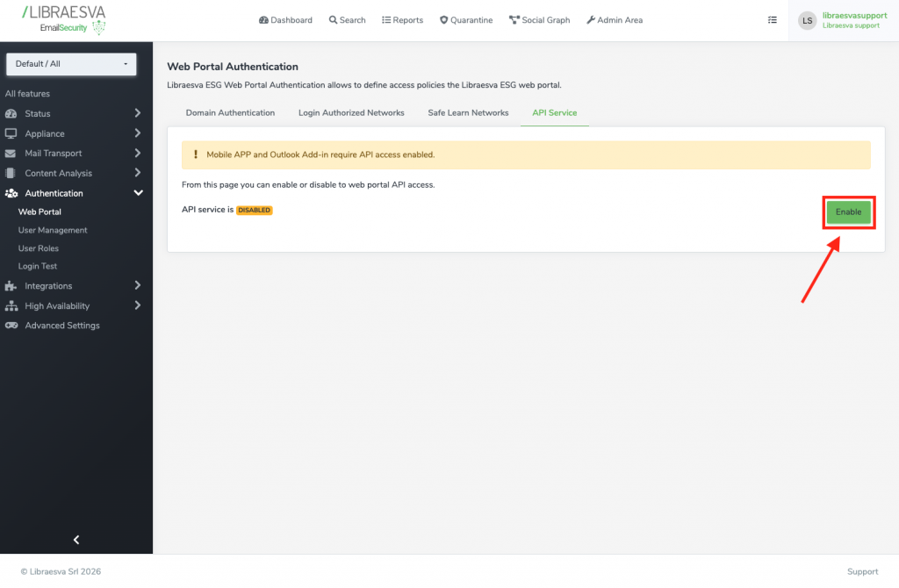Open Quarantine in top navigation
899x588 pixels.
tap(466, 20)
